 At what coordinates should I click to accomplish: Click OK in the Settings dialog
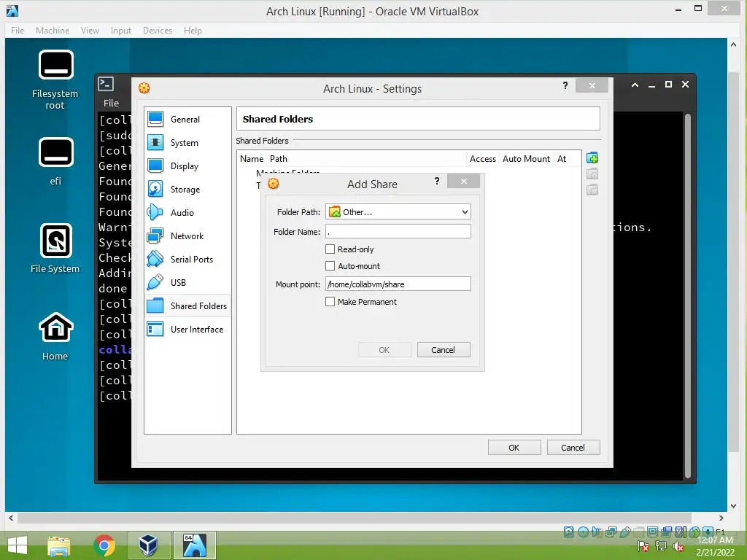point(514,448)
